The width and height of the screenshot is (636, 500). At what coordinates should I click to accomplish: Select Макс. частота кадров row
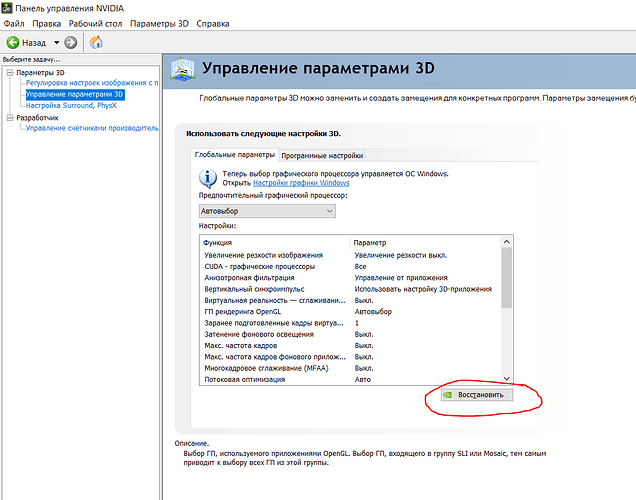tap(350, 345)
